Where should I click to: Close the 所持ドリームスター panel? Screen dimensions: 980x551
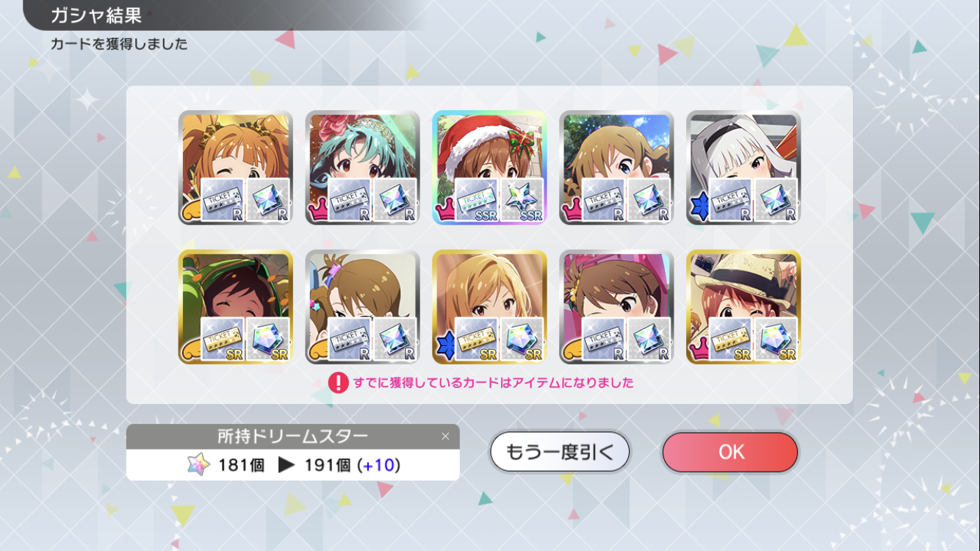pyautogui.click(x=445, y=436)
